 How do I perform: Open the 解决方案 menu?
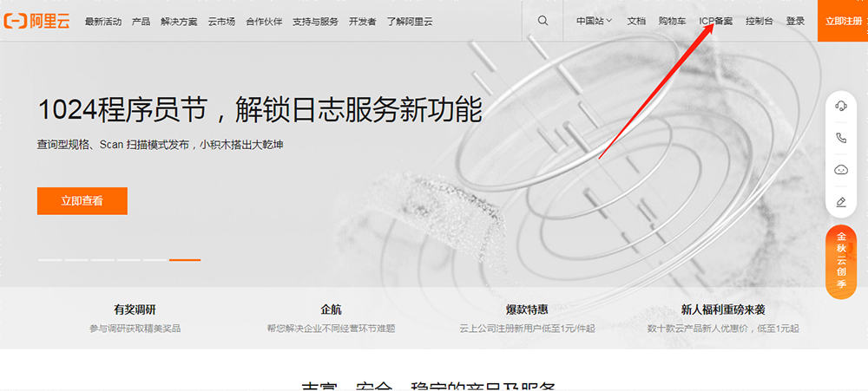178,21
